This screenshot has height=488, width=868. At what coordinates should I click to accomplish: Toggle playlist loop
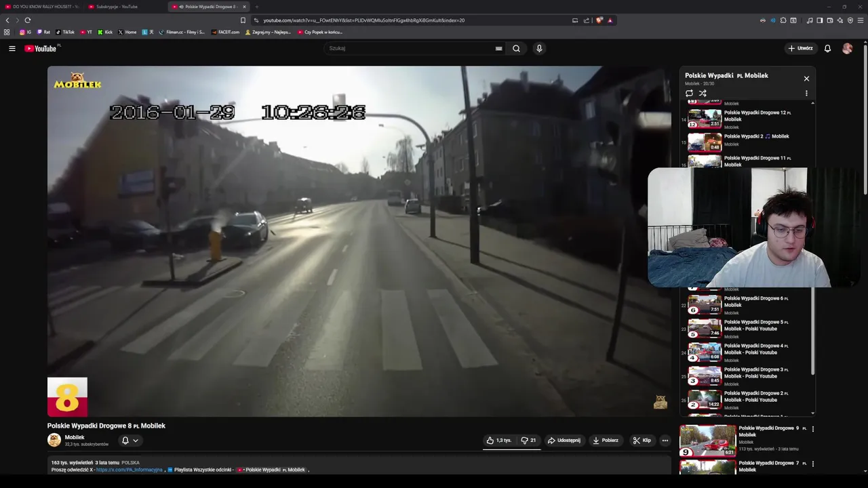point(689,94)
